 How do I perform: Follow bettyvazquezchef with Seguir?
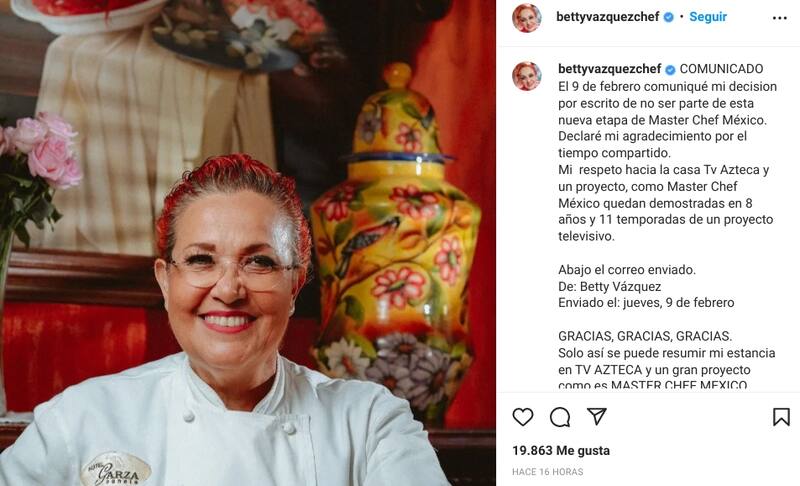(x=708, y=17)
